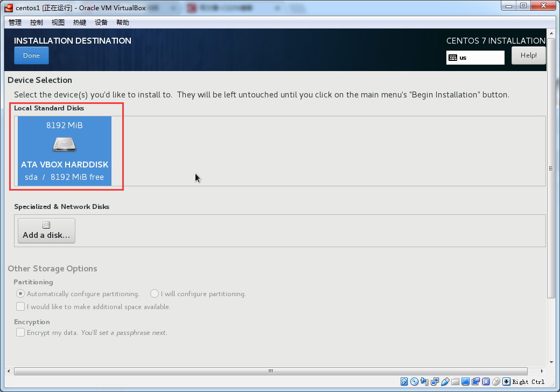Click the horizontal scrollbar right arrow
This screenshot has height=392, width=560.
tap(542, 371)
